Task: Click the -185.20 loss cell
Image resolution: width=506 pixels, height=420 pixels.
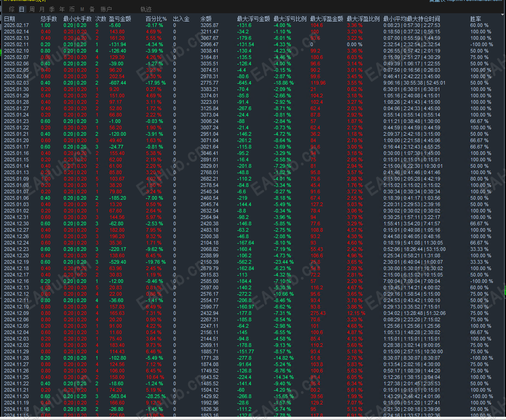Action: coord(117,198)
